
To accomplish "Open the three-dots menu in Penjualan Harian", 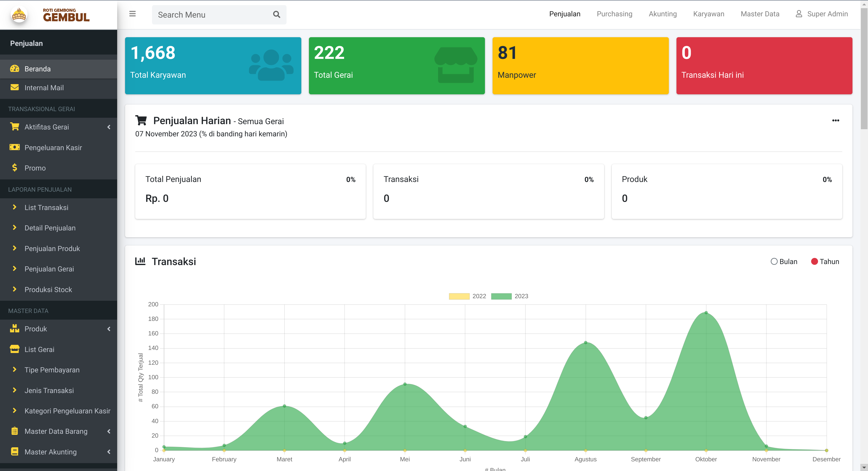I will pos(835,121).
